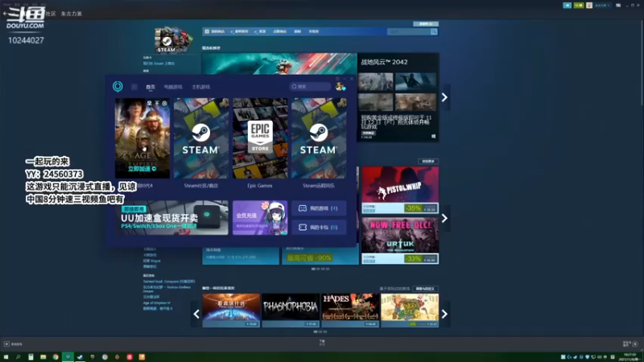Open the 战地风云 2042 title
644x362 pixels.
coord(384,62)
